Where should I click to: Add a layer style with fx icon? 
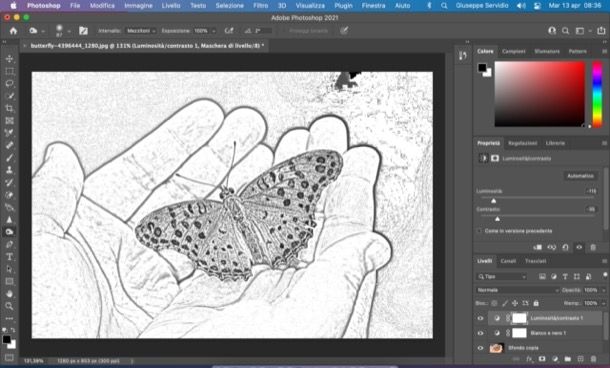(x=529, y=359)
